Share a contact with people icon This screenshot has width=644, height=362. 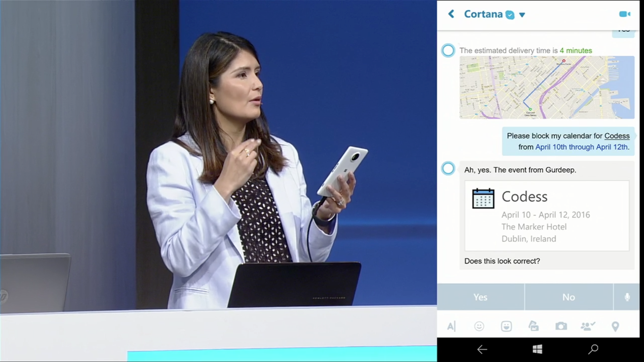click(x=588, y=326)
